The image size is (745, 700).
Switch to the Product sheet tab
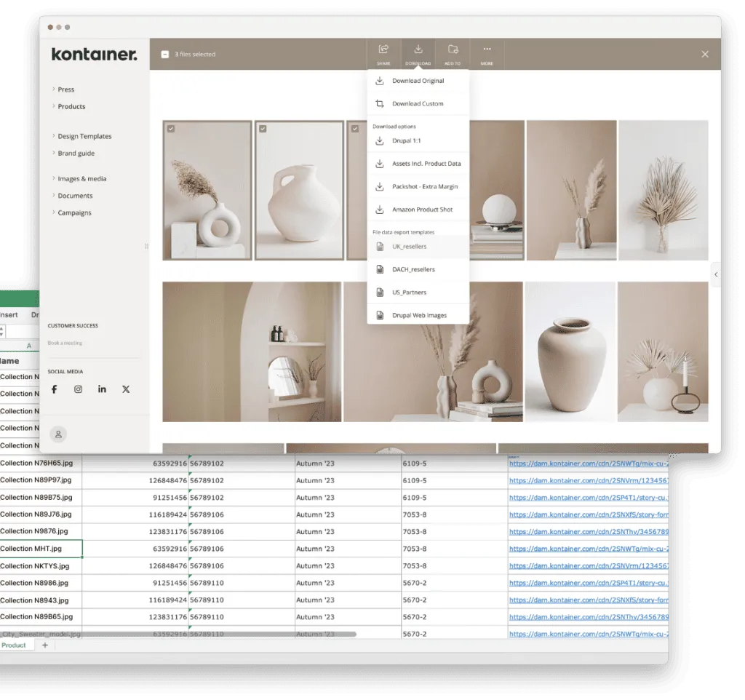click(14, 645)
